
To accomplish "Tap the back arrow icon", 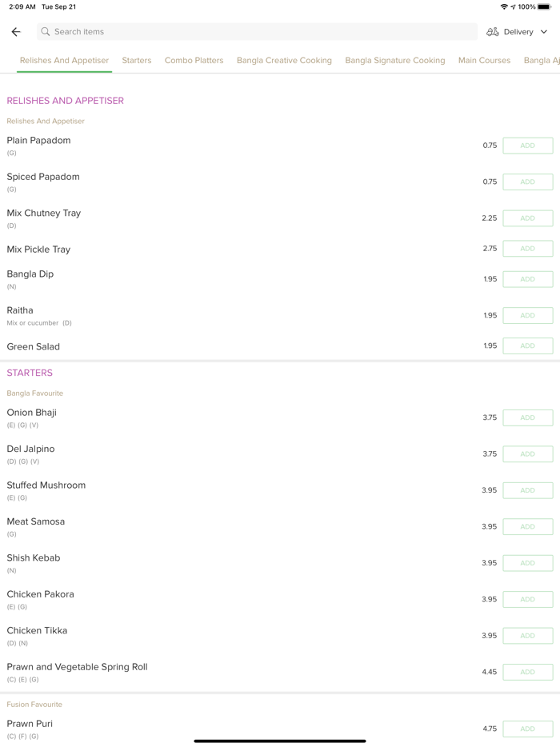I will [x=16, y=32].
